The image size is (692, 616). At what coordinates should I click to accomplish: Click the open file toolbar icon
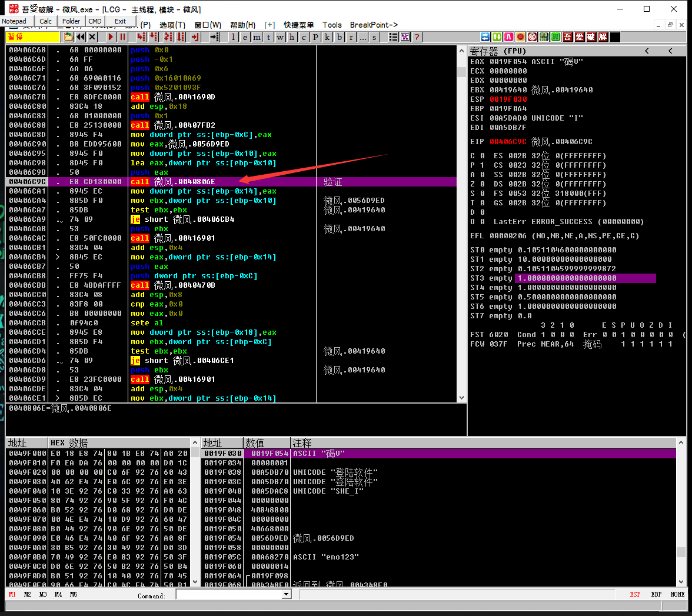pyautogui.click(x=68, y=37)
